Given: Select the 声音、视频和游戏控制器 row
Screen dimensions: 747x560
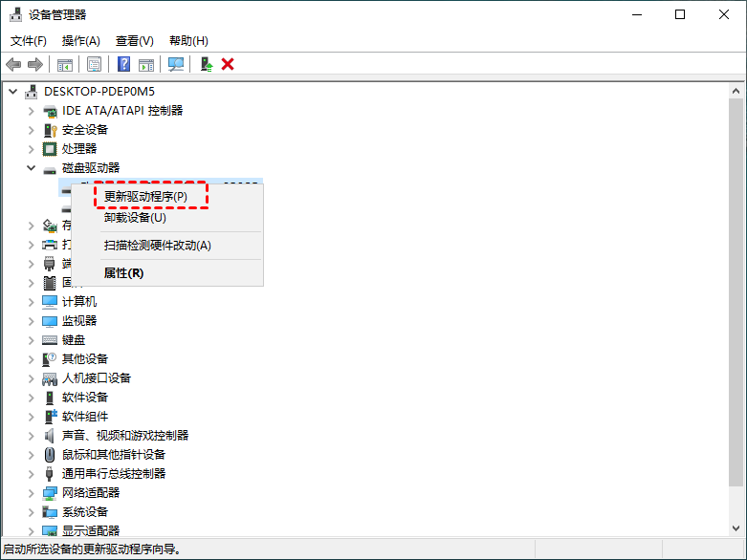Looking at the screenshot, I should tap(125, 436).
